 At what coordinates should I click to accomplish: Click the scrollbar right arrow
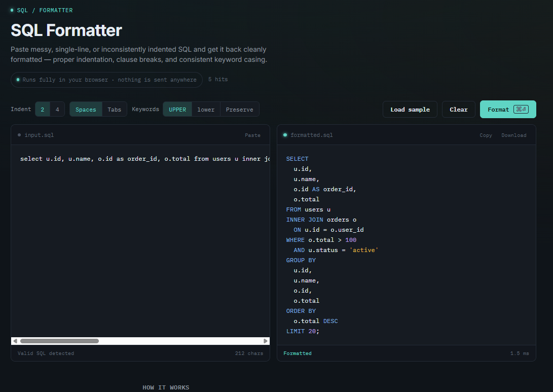point(266,341)
